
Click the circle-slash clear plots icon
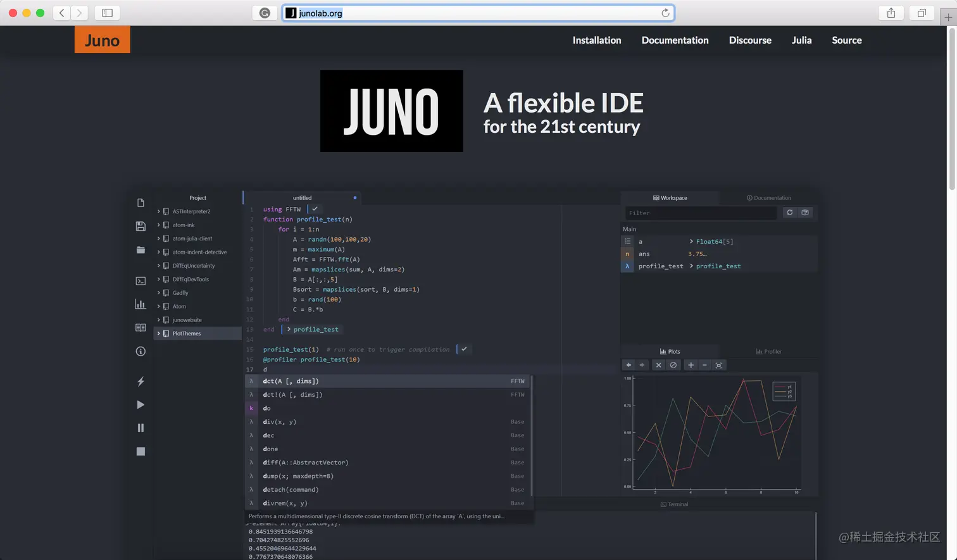[x=673, y=365]
